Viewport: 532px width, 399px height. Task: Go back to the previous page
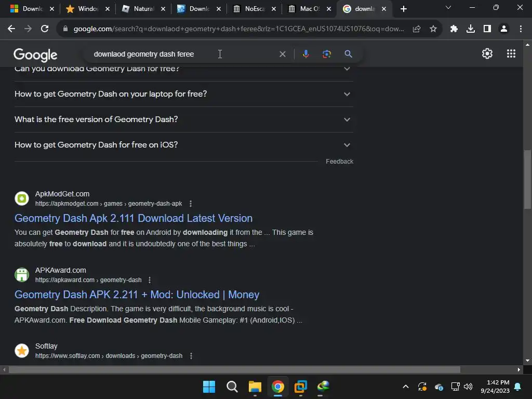[11, 29]
